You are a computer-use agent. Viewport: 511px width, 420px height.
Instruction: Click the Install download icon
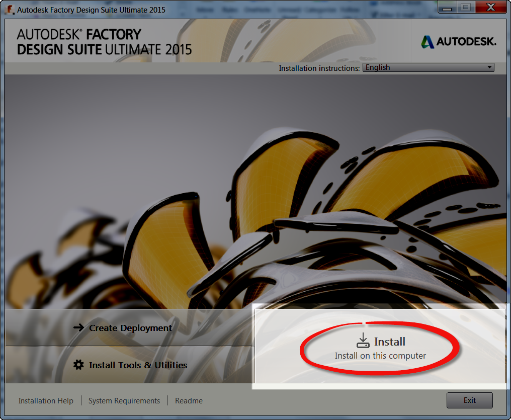tap(363, 341)
